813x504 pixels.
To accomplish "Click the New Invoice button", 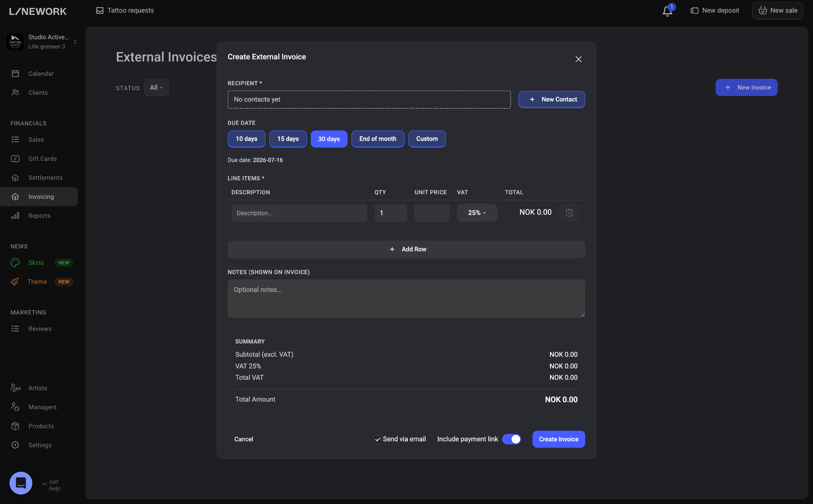I will pyautogui.click(x=747, y=88).
